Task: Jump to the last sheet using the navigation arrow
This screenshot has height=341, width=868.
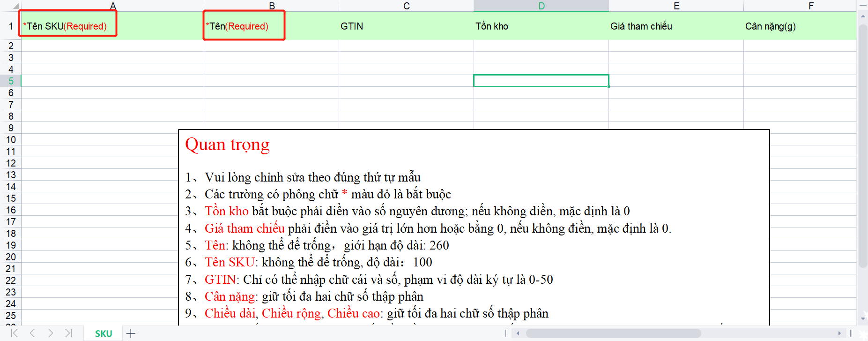Action: click(x=68, y=333)
